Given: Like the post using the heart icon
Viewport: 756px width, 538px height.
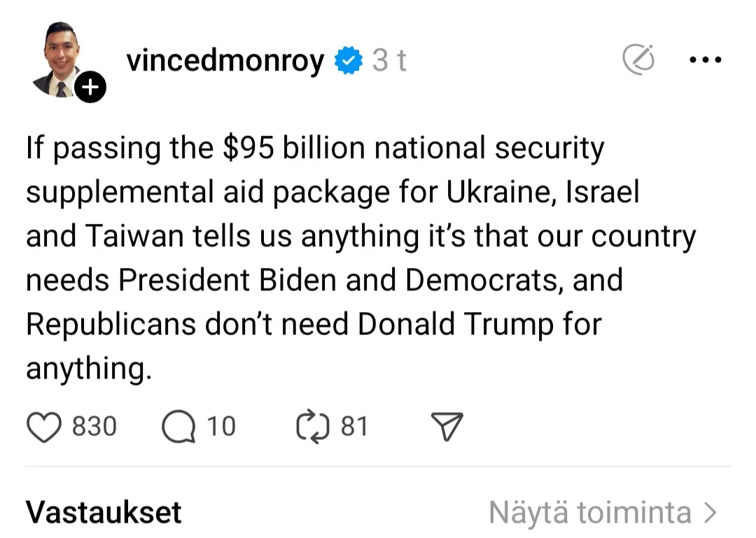Looking at the screenshot, I should pos(45,425).
